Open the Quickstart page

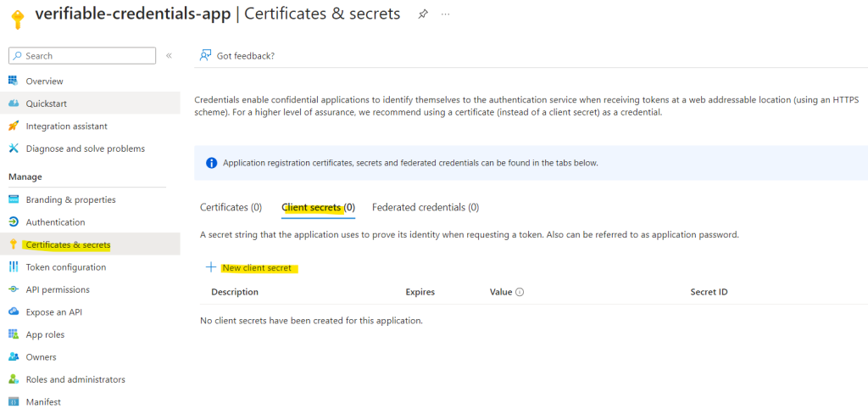tap(47, 104)
